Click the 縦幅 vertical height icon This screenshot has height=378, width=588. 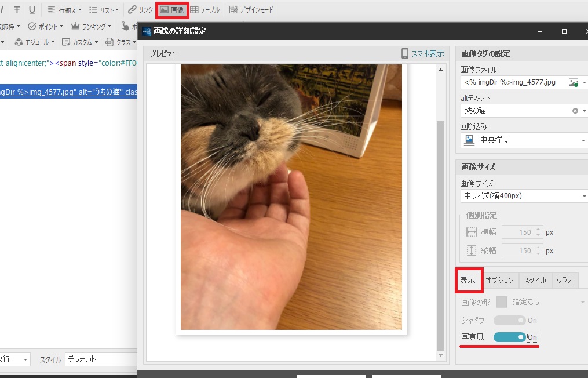click(x=472, y=251)
